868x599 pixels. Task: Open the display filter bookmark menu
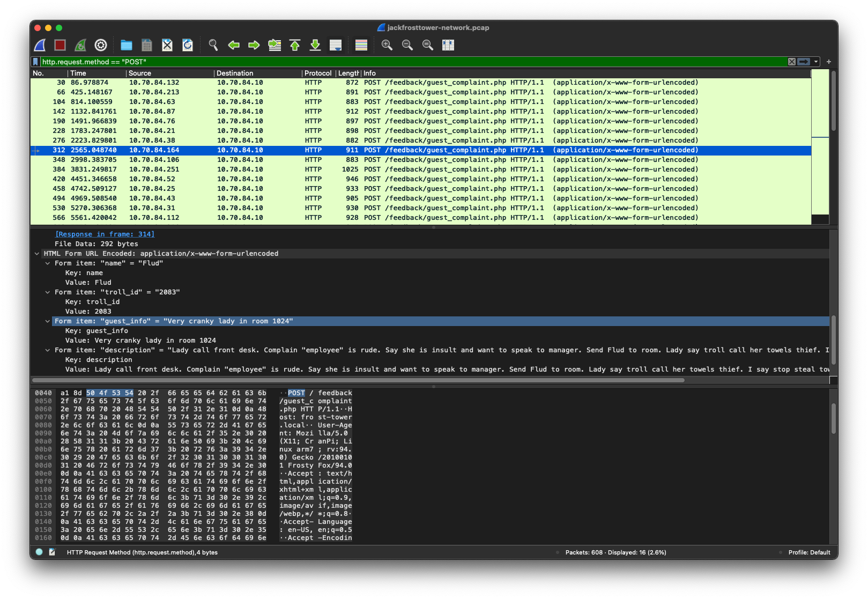[36, 62]
